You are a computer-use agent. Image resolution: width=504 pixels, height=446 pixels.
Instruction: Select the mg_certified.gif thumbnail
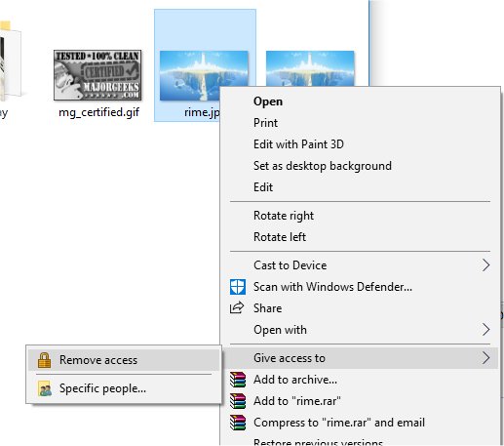tap(97, 75)
